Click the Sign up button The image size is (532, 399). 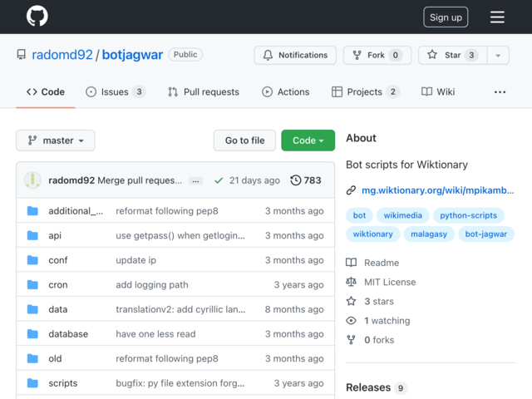click(x=446, y=17)
